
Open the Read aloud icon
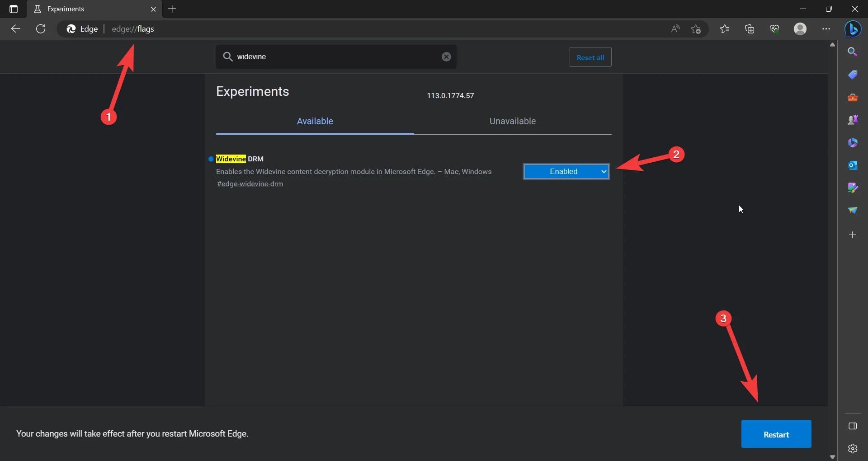675,29
